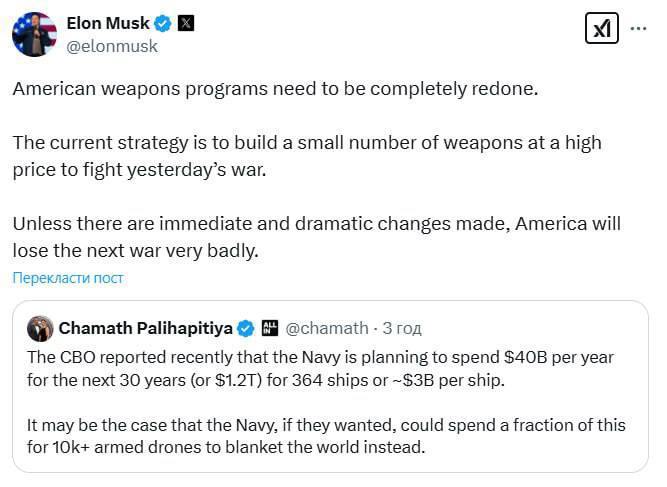Open the Grok icon in the top-right corner

[x=602, y=29]
